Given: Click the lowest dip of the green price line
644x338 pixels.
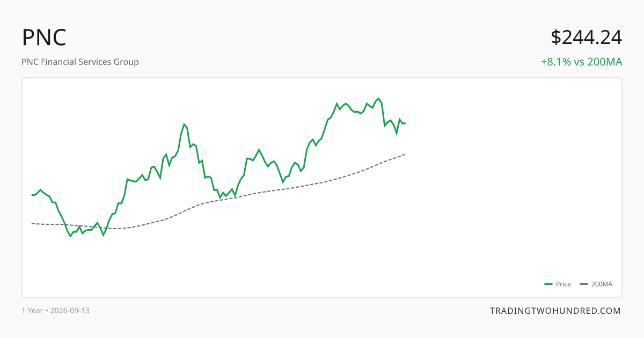Looking at the screenshot, I should [70, 236].
